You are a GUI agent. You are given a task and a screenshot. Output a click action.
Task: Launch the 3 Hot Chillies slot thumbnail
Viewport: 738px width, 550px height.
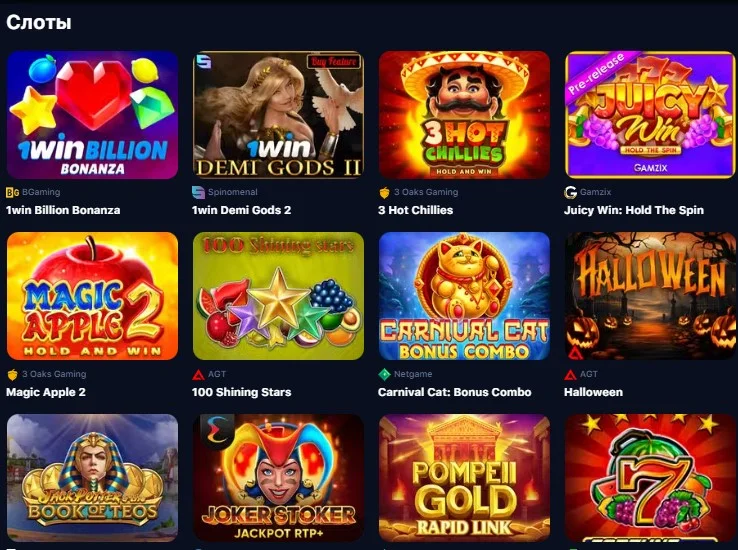pos(464,115)
